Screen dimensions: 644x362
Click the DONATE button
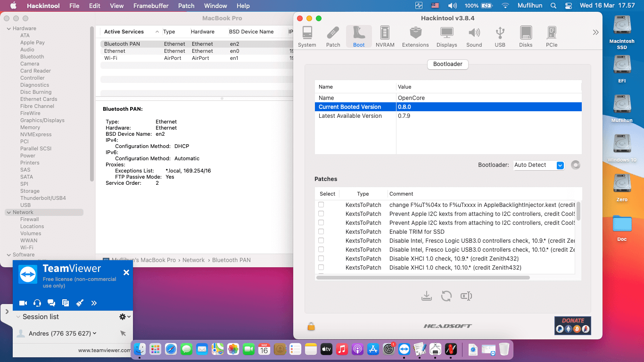pyautogui.click(x=572, y=325)
